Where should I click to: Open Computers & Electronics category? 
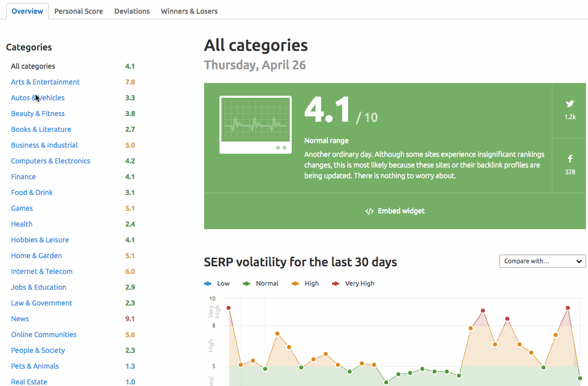click(x=50, y=161)
